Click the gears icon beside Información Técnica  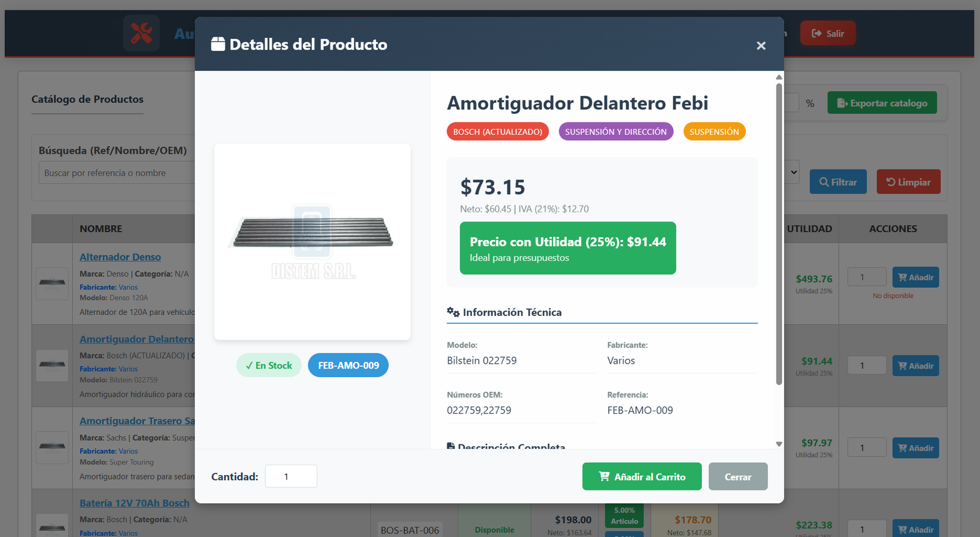[453, 312]
